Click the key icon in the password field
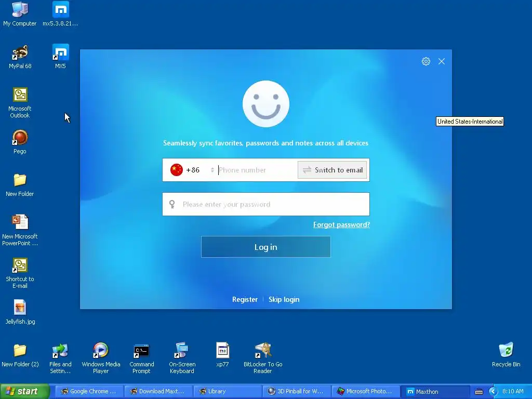The image size is (532, 399). [172, 204]
